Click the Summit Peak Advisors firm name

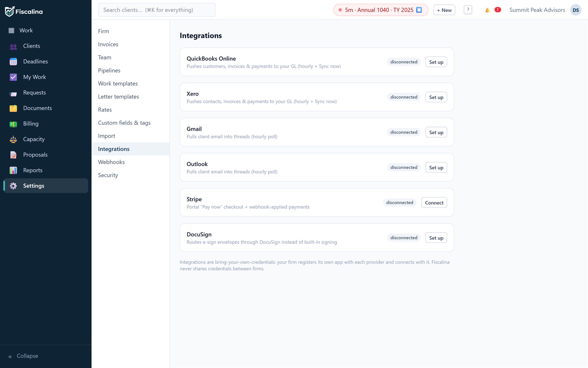point(537,10)
